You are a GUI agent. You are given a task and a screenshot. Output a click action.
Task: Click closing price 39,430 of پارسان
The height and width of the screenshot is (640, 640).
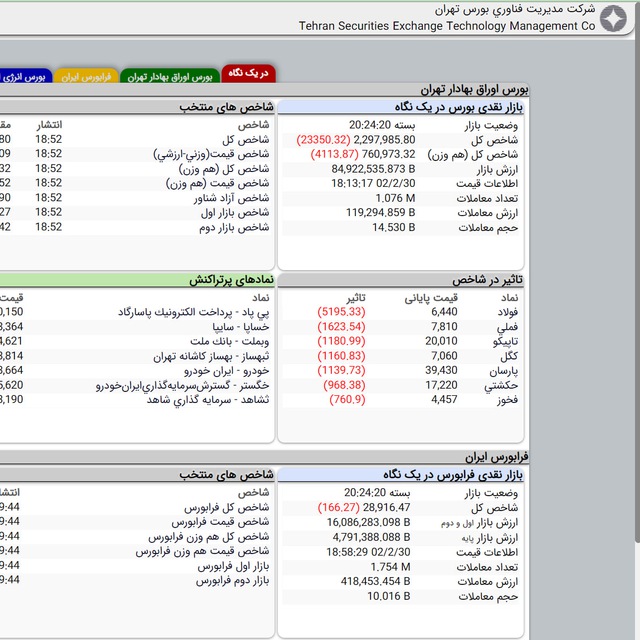coord(441,371)
